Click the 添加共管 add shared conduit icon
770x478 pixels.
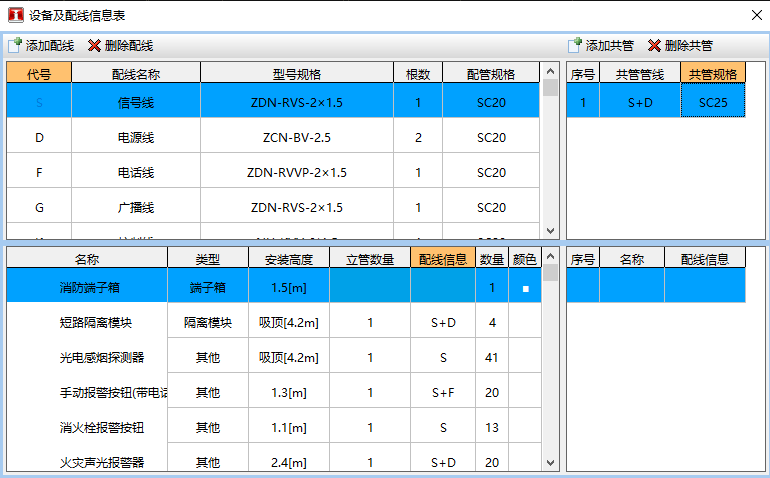click(575, 46)
